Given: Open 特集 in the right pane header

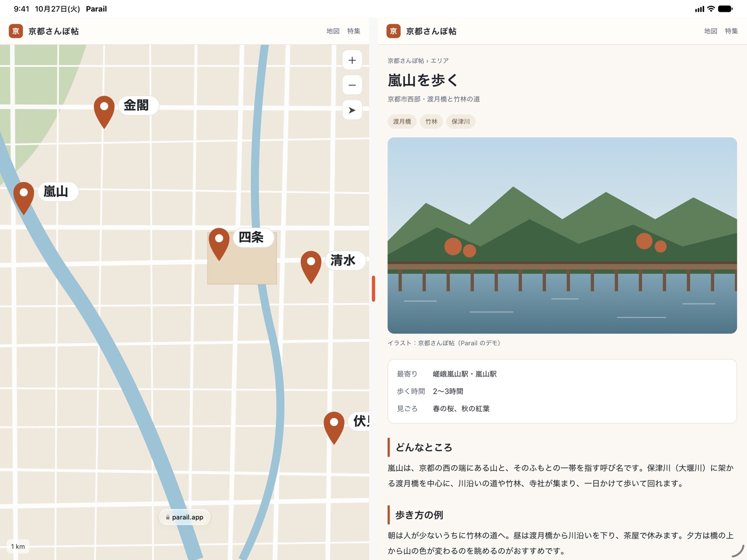Looking at the screenshot, I should (x=732, y=31).
